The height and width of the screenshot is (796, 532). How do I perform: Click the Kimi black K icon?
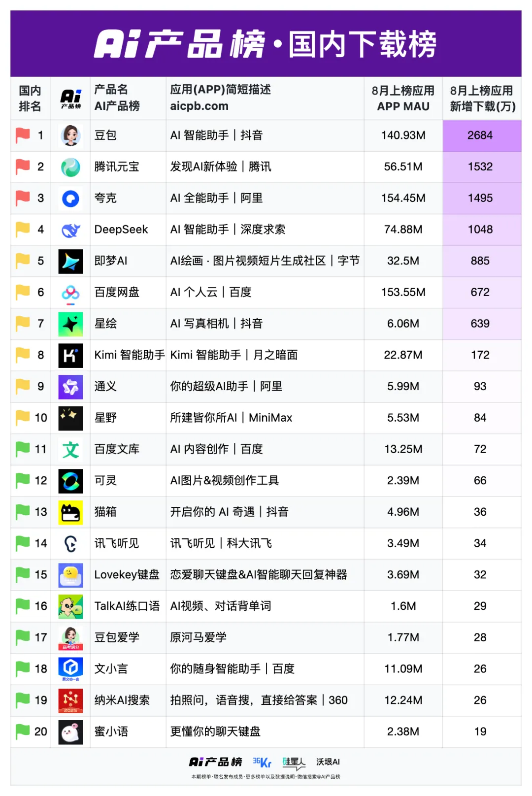point(70,355)
